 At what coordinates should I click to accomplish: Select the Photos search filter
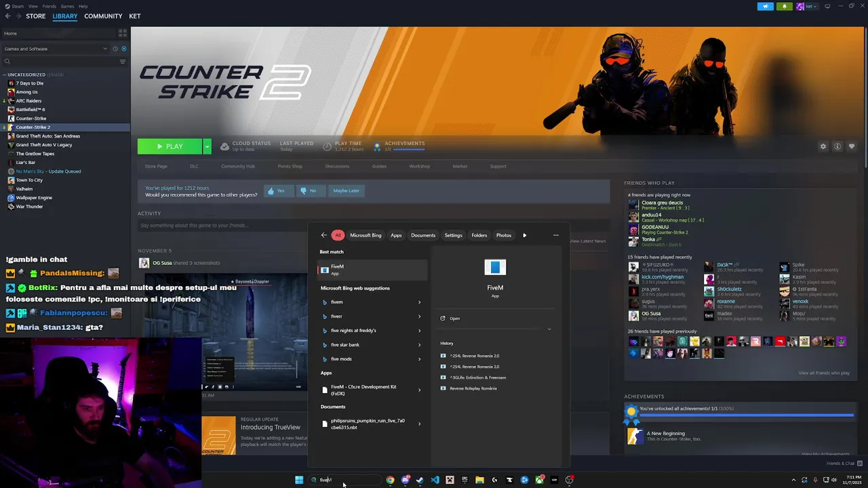click(x=504, y=235)
